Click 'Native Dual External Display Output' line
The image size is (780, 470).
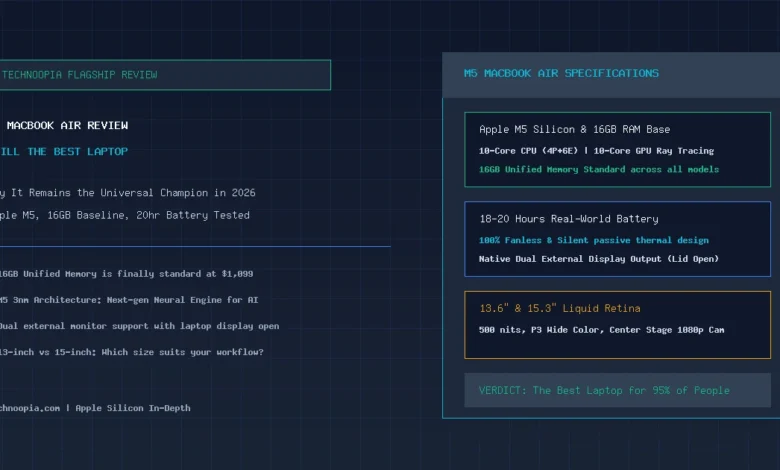[x=599, y=259]
